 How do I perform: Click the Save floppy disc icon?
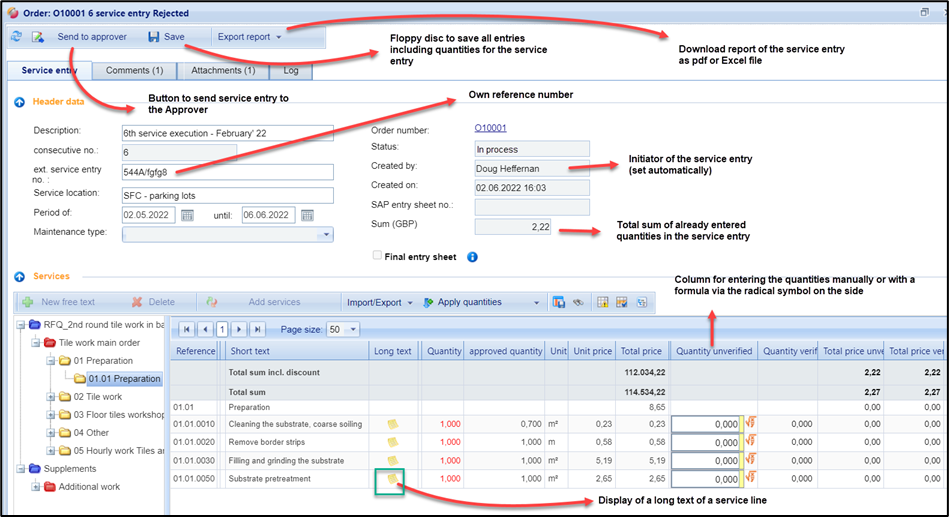[154, 37]
